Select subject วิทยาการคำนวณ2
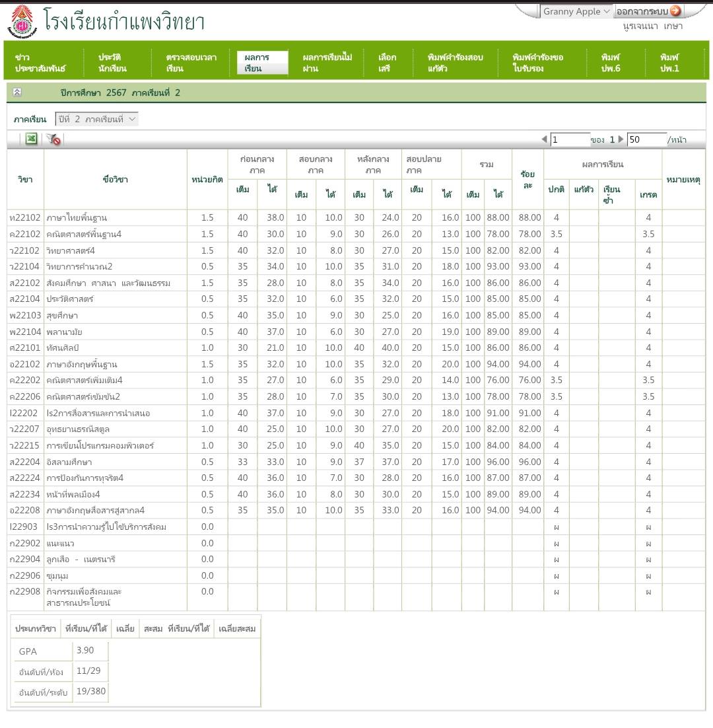 pos(79,266)
